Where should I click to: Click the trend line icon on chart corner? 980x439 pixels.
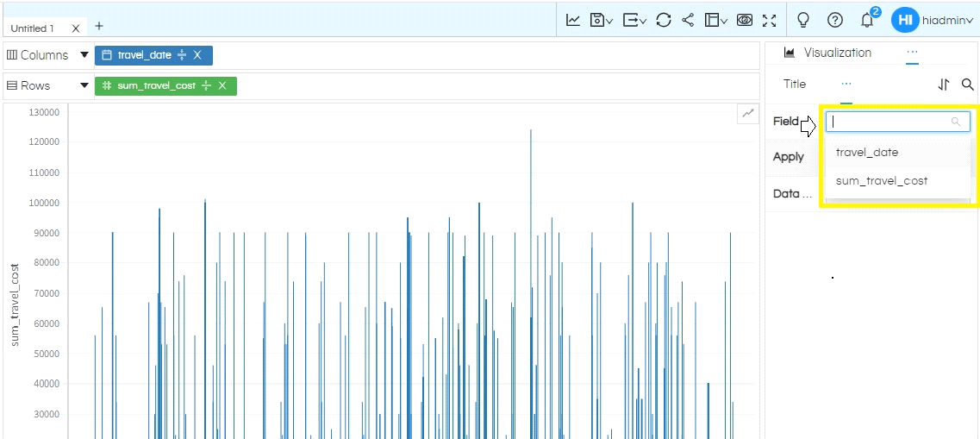click(x=748, y=113)
